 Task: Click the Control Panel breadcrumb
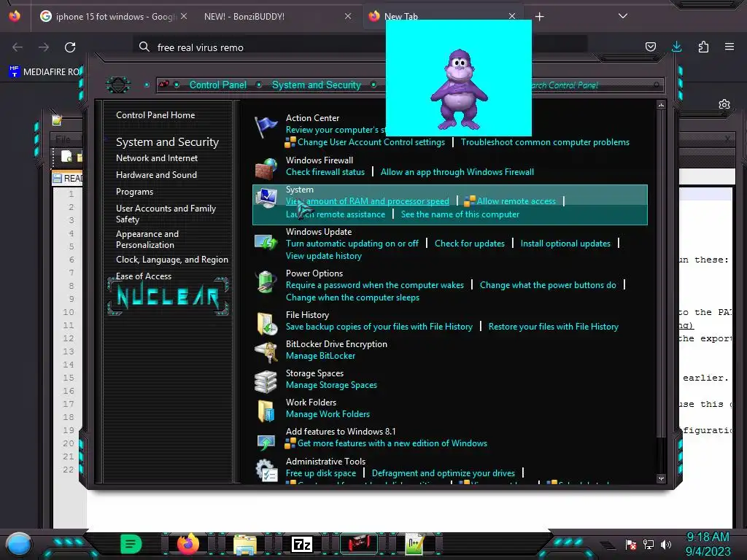tap(218, 85)
